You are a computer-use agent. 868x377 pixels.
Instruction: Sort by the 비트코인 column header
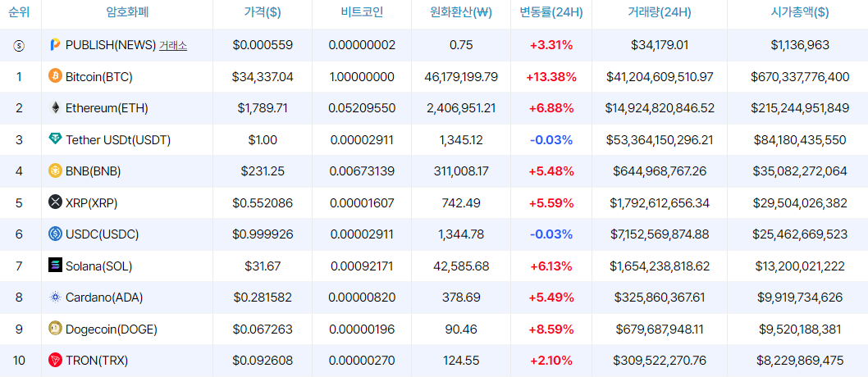(362, 12)
